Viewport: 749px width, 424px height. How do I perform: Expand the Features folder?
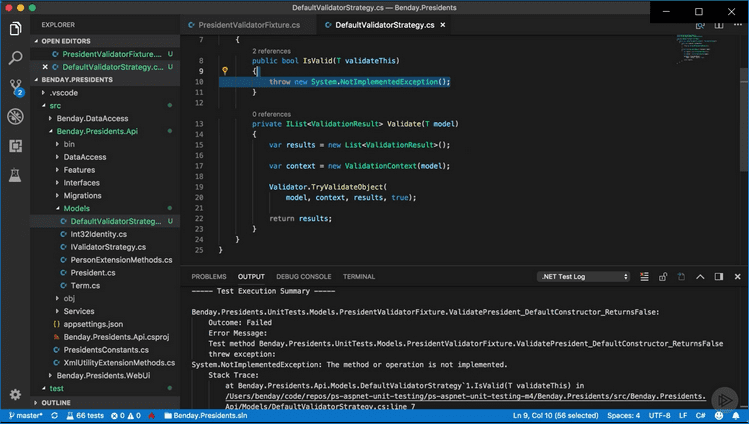click(x=105, y=170)
